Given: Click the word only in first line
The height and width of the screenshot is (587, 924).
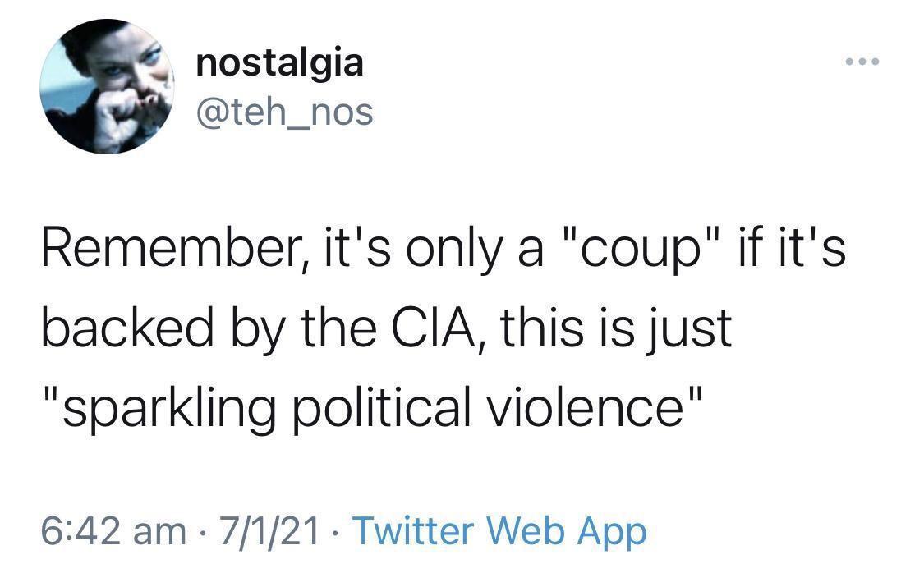Looking at the screenshot, I should point(453,250).
